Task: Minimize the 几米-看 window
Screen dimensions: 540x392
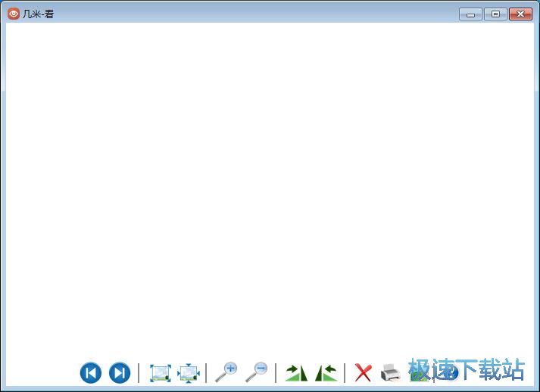Action: tap(470, 14)
